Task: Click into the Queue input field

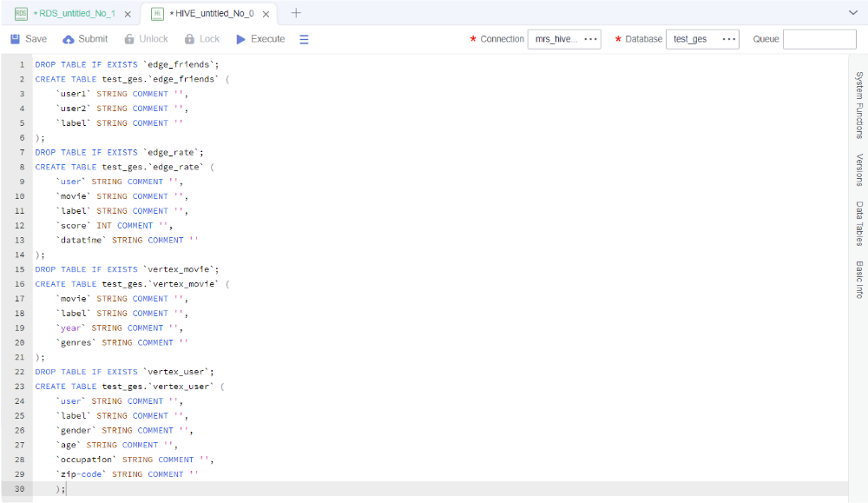Action: point(819,39)
